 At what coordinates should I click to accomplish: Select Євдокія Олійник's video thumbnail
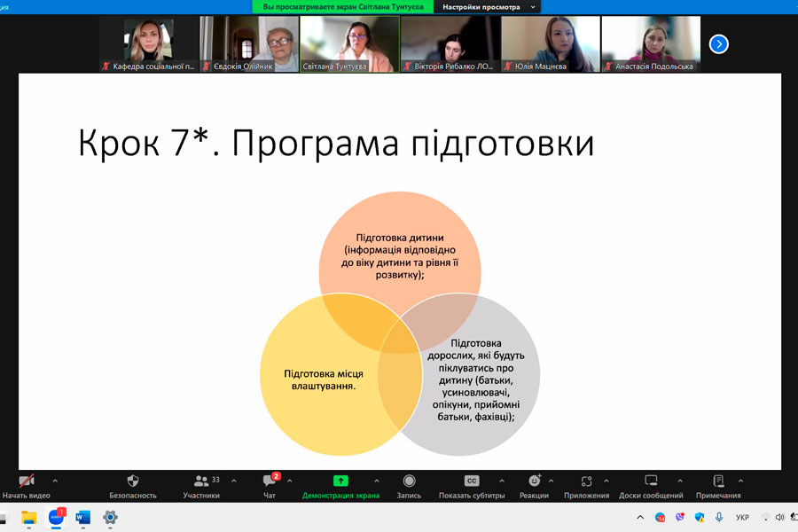[249, 43]
